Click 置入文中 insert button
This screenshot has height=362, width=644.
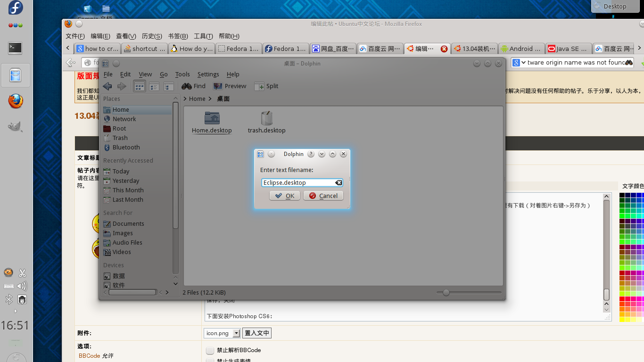(x=257, y=333)
